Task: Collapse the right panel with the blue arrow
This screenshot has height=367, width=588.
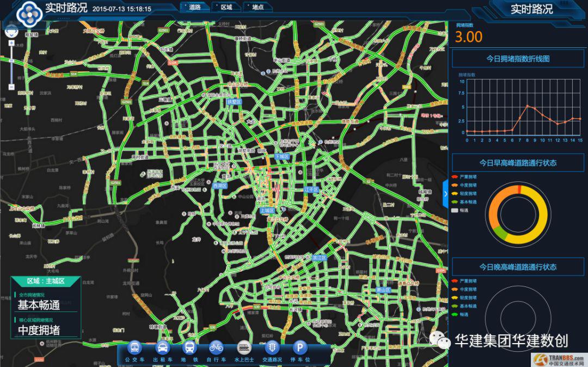Action: click(445, 194)
